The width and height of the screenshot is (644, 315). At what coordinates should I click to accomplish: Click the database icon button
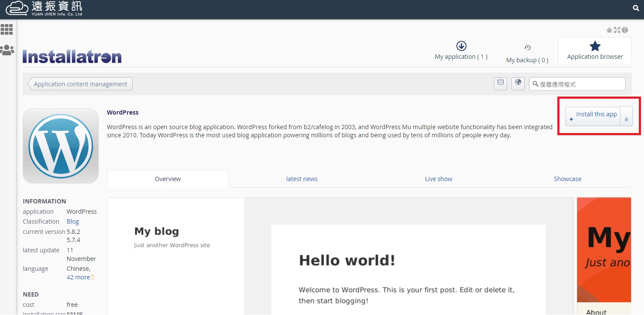[500, 84]
